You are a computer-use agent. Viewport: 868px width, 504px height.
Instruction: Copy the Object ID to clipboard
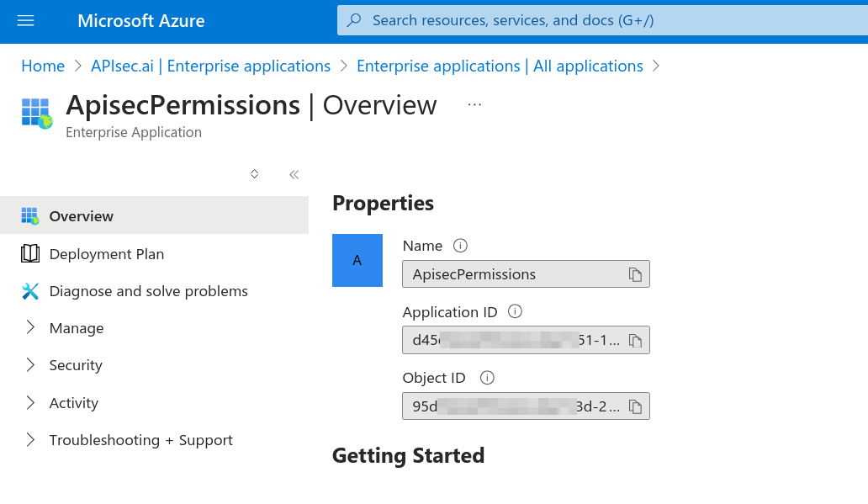(636, 407)
